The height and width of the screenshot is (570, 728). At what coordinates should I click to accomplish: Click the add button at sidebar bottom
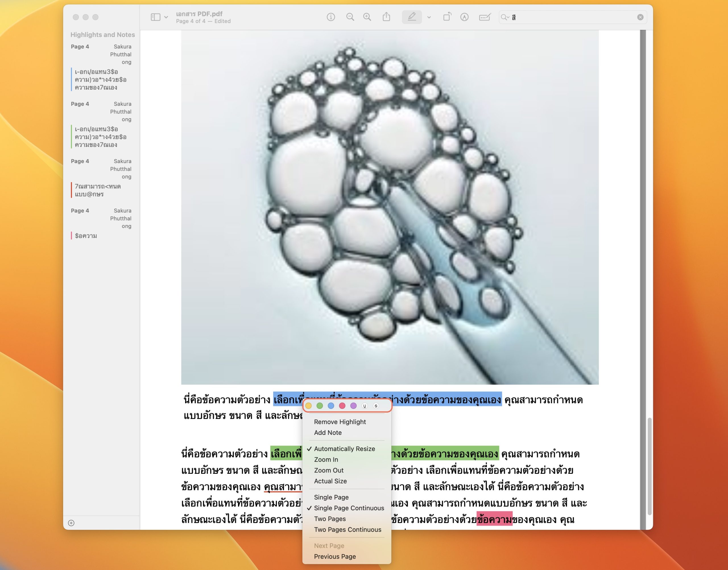[x=71, y=523]
